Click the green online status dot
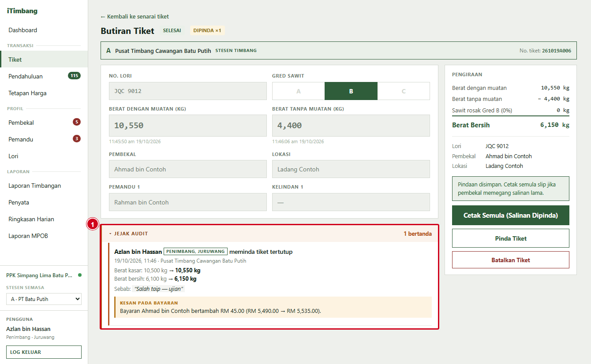Viewport: 591px width, 364px height. pyautogui.click(x=80, y=275)
